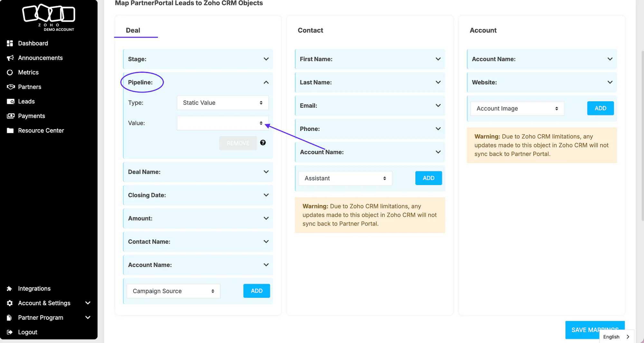Navigate to Partners

(x=30, y=87)
